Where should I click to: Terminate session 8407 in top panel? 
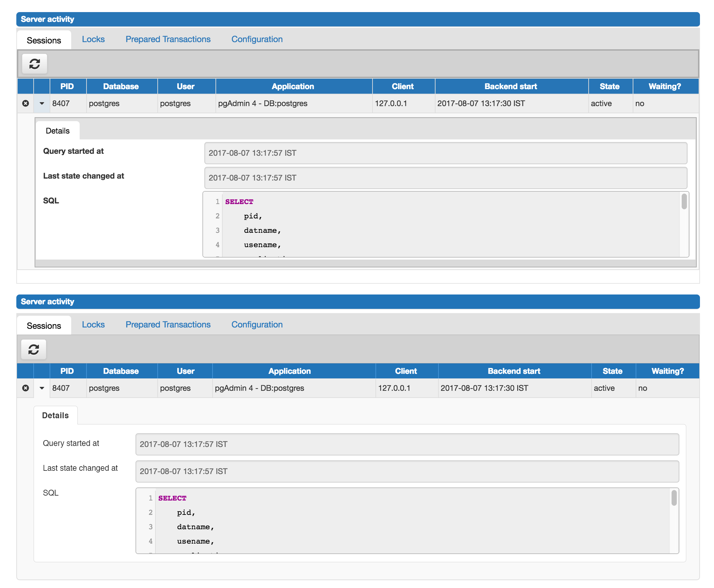pos(25,103)
